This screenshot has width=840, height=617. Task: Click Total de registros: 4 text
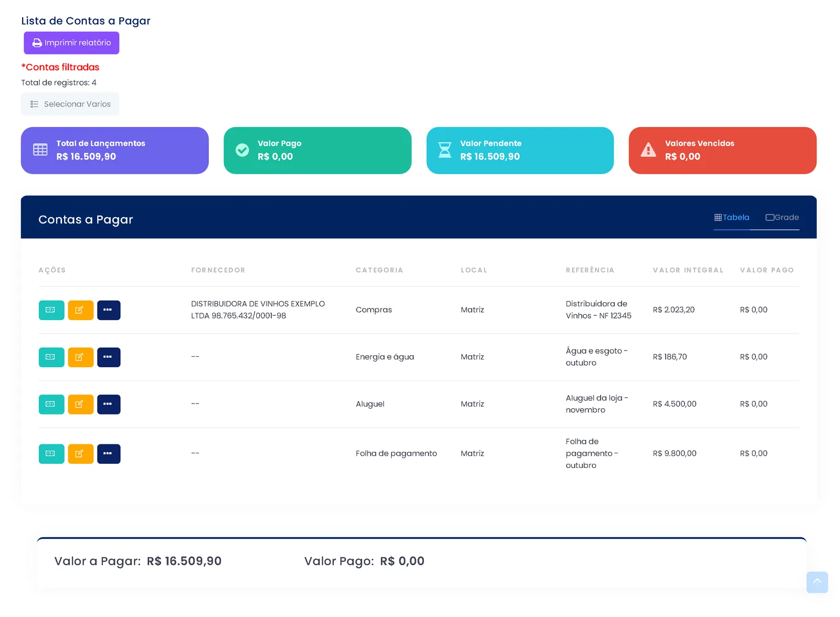coord(59,83)
